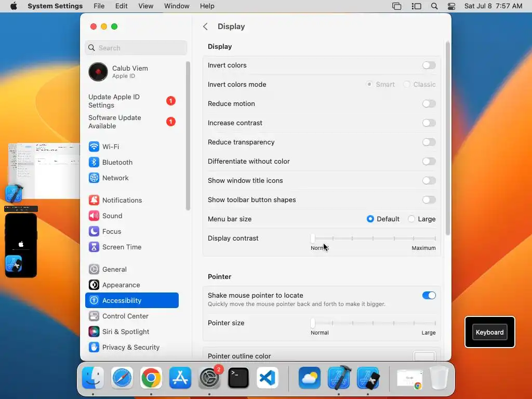Click the date and time in menu bar
532x399 pixels.
tap(493, 6)
